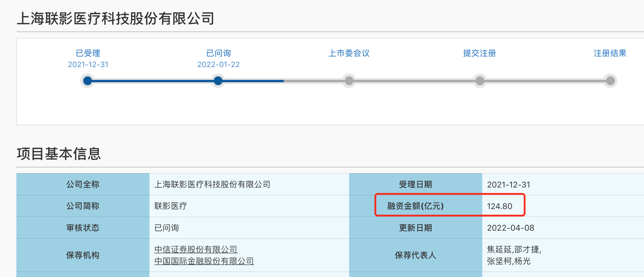Click the 融资金额(亿元) header cell
The height and width of the screenshot is (277, 644).
point(415,206)
